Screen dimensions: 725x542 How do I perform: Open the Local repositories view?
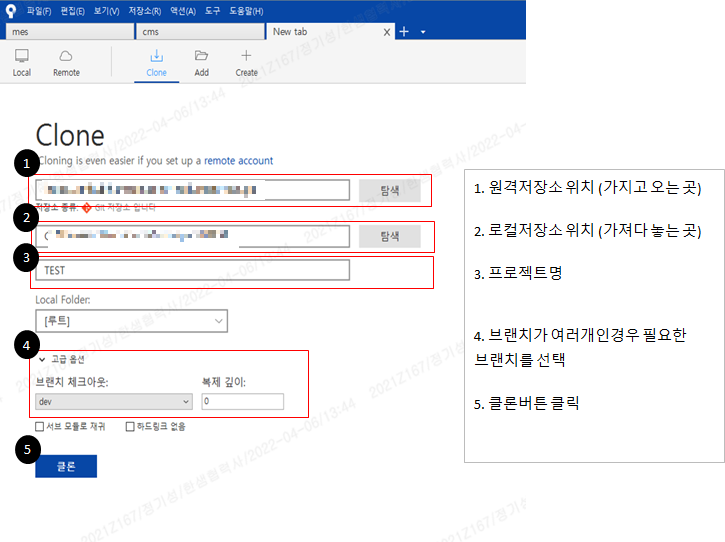point(21,62)
